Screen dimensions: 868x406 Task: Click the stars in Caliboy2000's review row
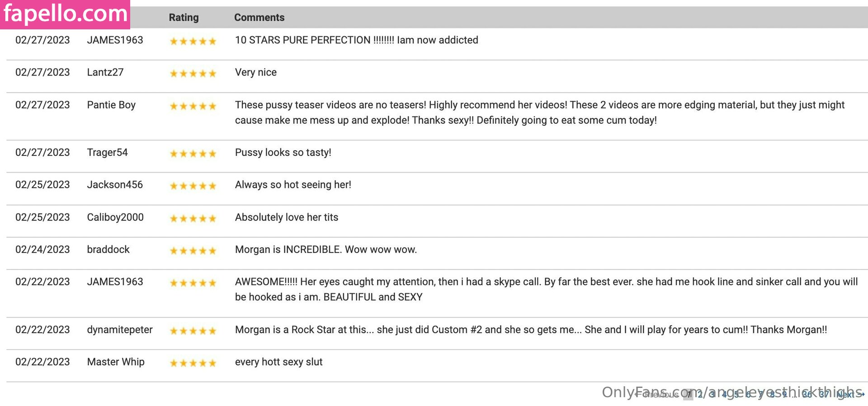point(193,219)
